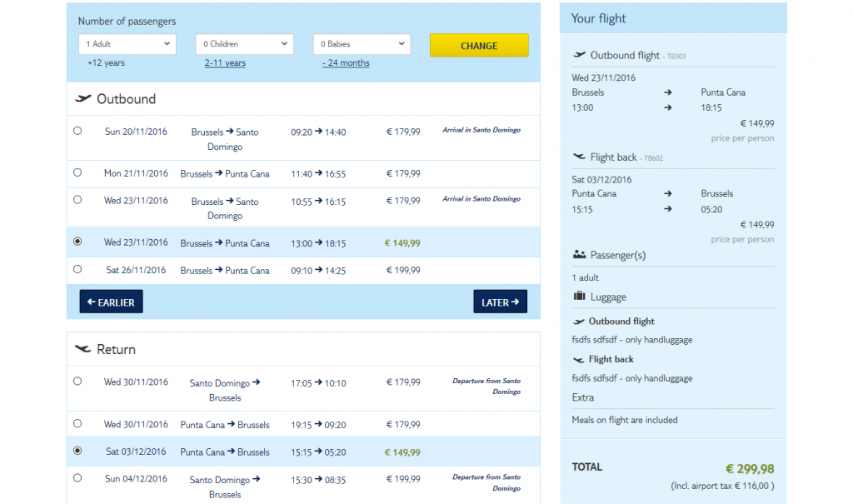
Task: Expand the 0 Babies dropdown
Action: click(362, 44)
